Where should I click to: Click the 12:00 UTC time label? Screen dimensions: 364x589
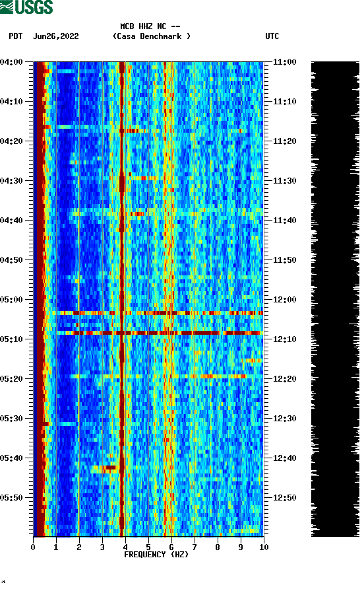click(x=284, y=300)
